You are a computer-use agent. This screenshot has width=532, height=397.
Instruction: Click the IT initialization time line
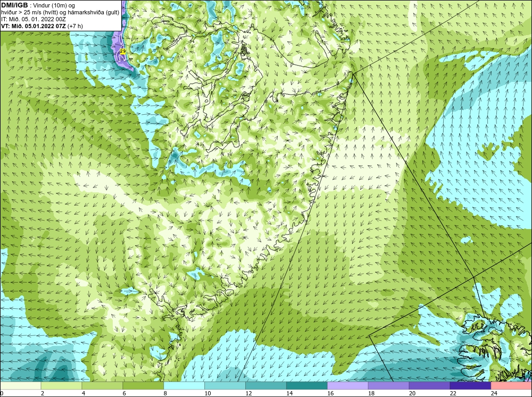click(33, 19)
